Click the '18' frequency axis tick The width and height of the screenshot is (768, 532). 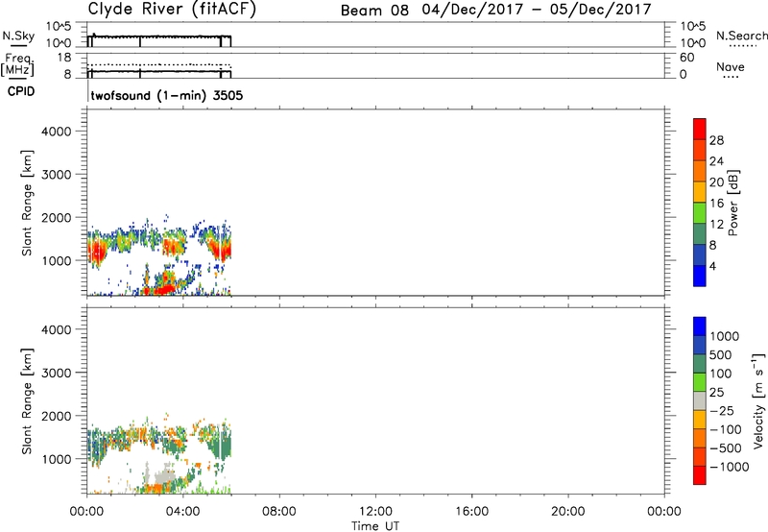click(x=63, y=58)
